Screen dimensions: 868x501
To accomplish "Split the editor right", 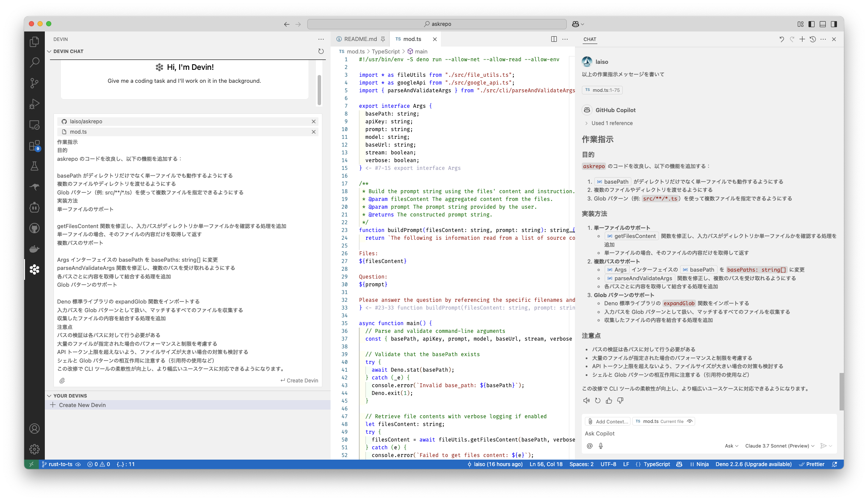I will click(x=554, y=39).
